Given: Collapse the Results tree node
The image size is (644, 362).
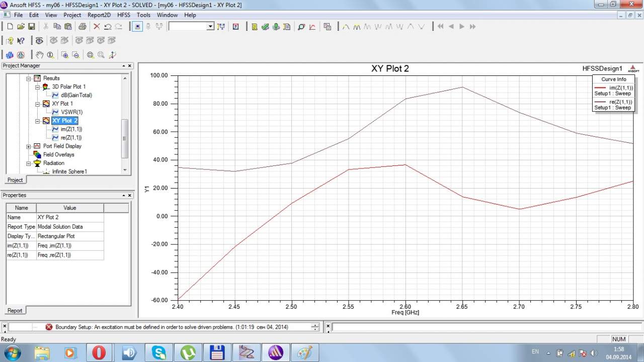Looking at the screenshot, I should [x=29, y=78].
